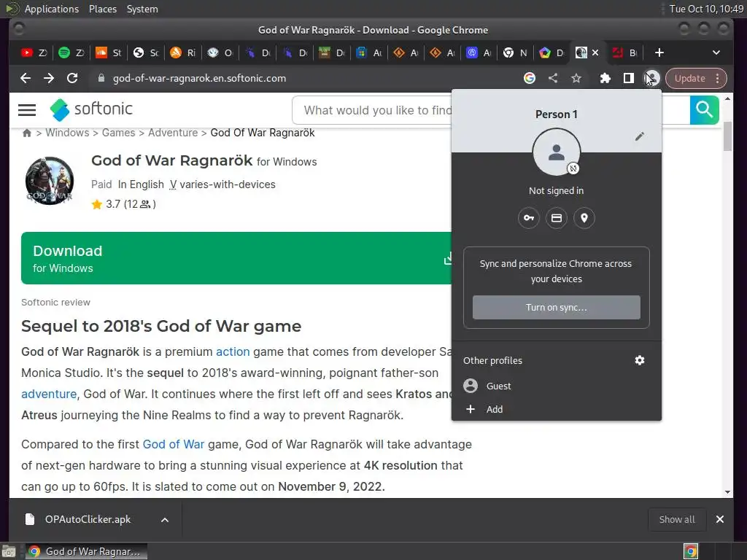Close the downloads bar
The width and height of the screenshot is (747, 560).
point(720,519)
